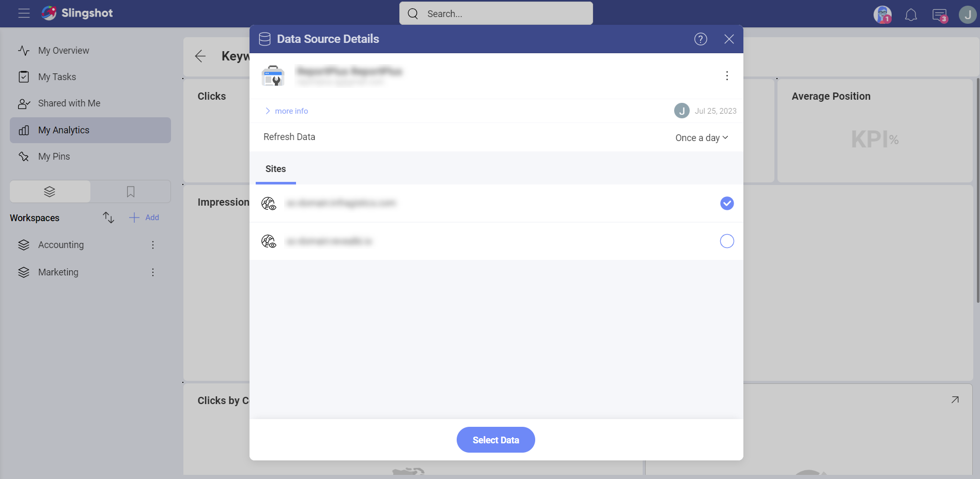Click the Select Data button
The width and height of the screenshot is (980, 479).
[496, 440]
